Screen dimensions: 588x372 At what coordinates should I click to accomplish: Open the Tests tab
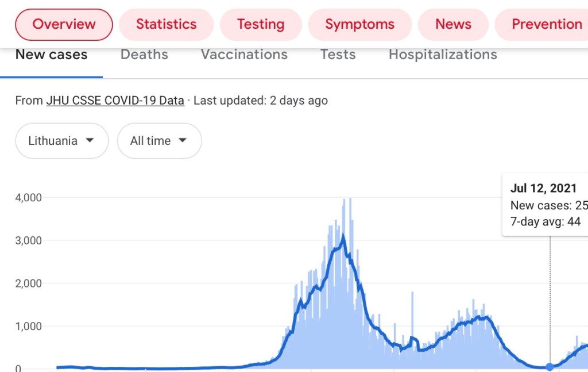click(338, 55)
